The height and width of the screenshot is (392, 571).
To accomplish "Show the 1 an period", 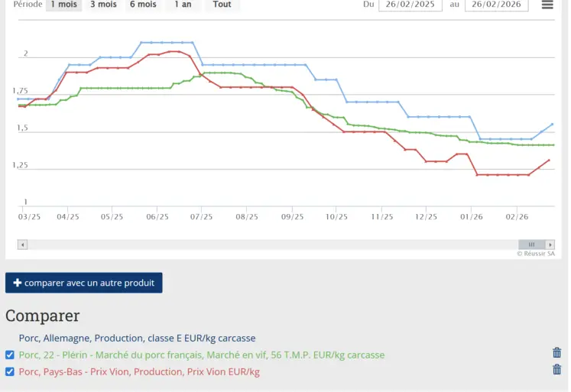I will coord(183,5).
